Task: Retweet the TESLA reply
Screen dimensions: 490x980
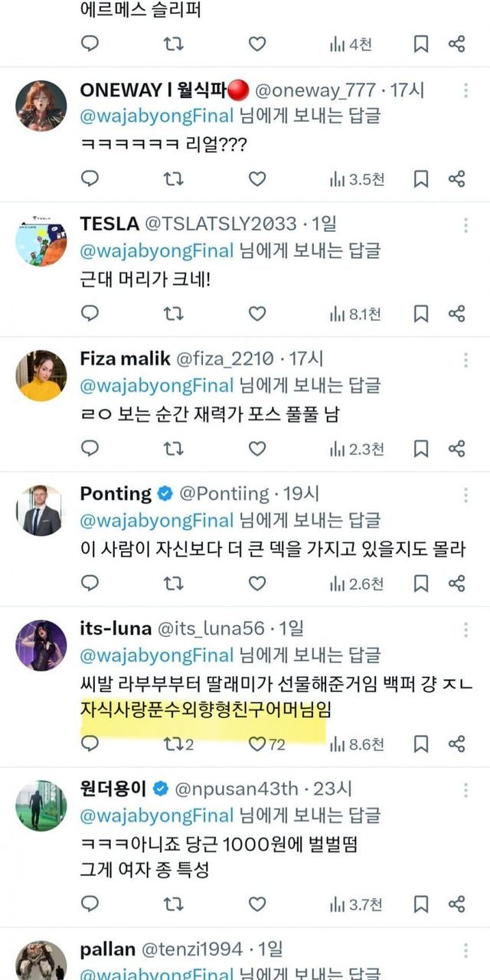Action: pyautogui.click(x=174, y=313)
